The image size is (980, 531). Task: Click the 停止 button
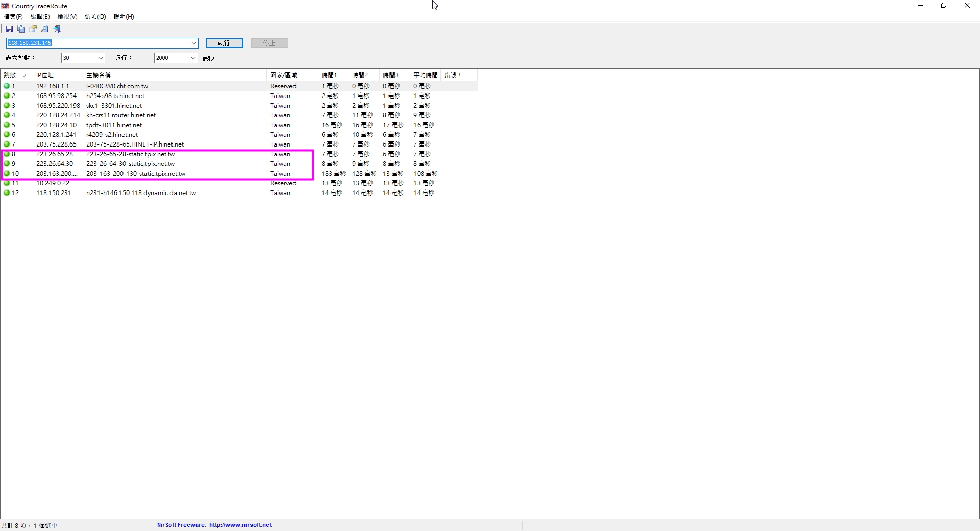(269, 43)
